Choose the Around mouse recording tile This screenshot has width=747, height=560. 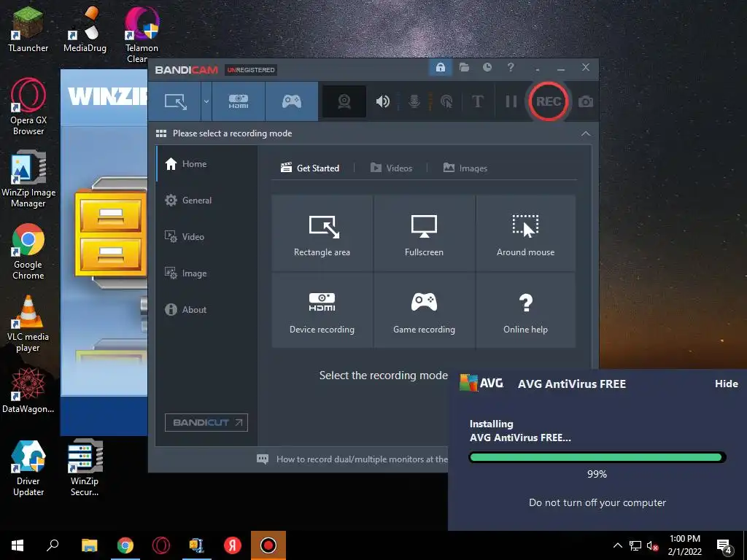point(525,233)
